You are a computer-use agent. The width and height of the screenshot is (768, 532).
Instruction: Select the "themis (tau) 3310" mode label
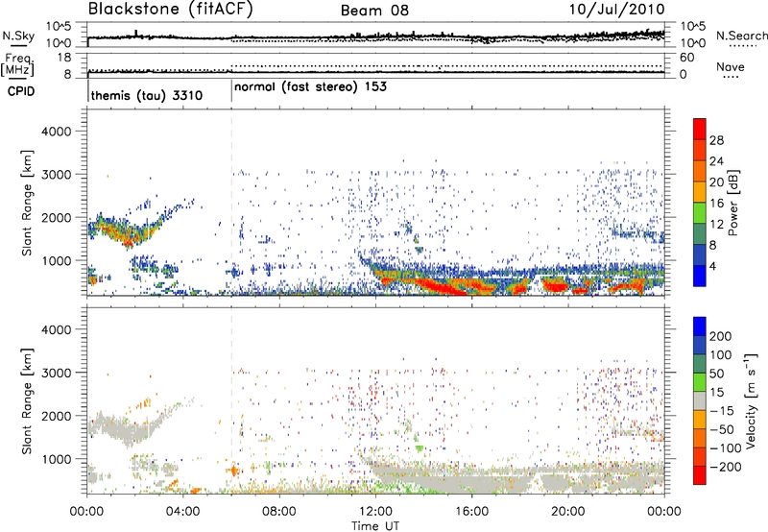(x=147, y=95)
